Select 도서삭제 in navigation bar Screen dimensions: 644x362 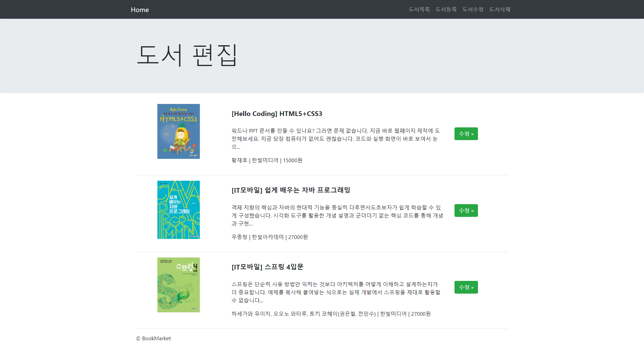click(499, 9)
